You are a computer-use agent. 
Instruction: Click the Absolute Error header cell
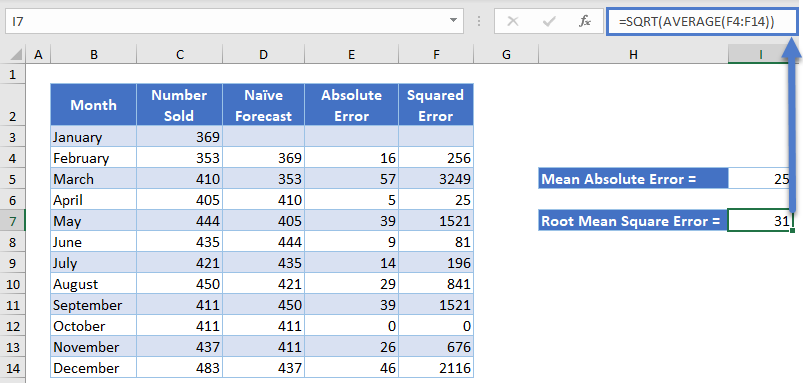click(x=351, y=105)
